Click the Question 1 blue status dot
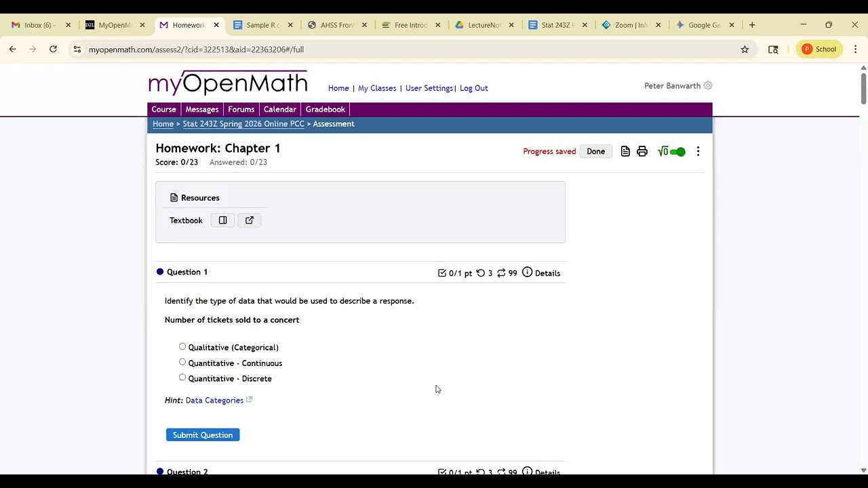This screenshot has height=488, width=868. (x=160, y=272)
